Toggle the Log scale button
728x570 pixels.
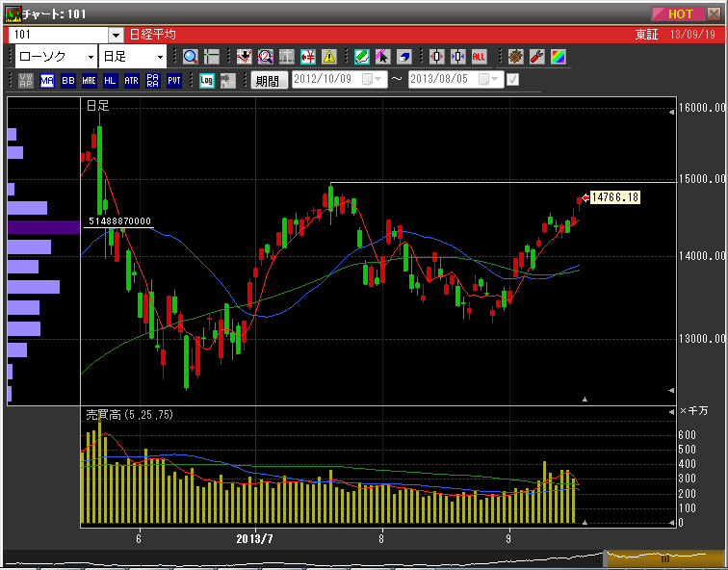click(206, 81)
